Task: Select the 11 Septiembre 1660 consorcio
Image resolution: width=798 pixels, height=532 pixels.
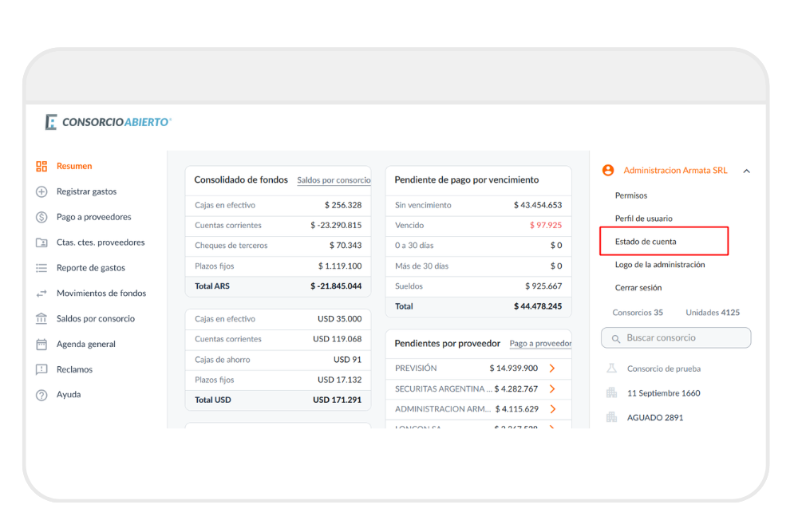Action: [x=663, y=393]
